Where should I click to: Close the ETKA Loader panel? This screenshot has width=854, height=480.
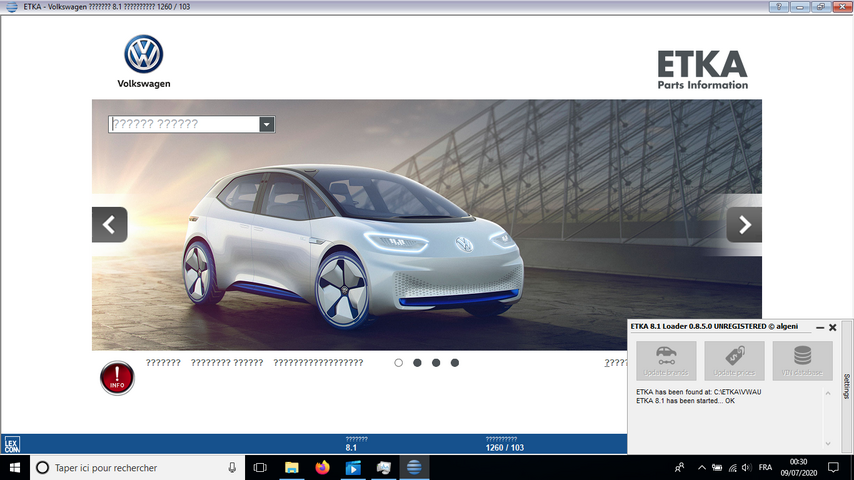pos(832,327)
